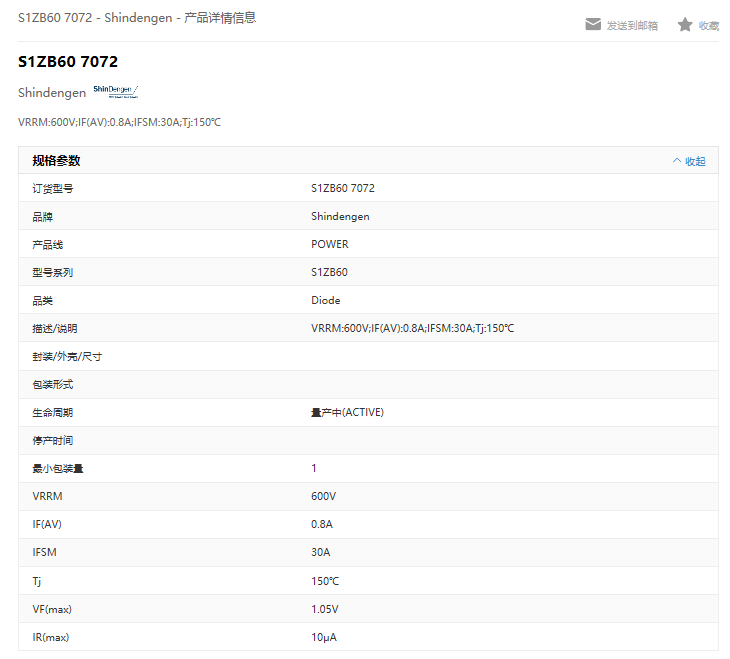The width and height of the screenshot is (730, 659).
Task: Click the 发送到邮箱 link
Action: click(632, 26)
